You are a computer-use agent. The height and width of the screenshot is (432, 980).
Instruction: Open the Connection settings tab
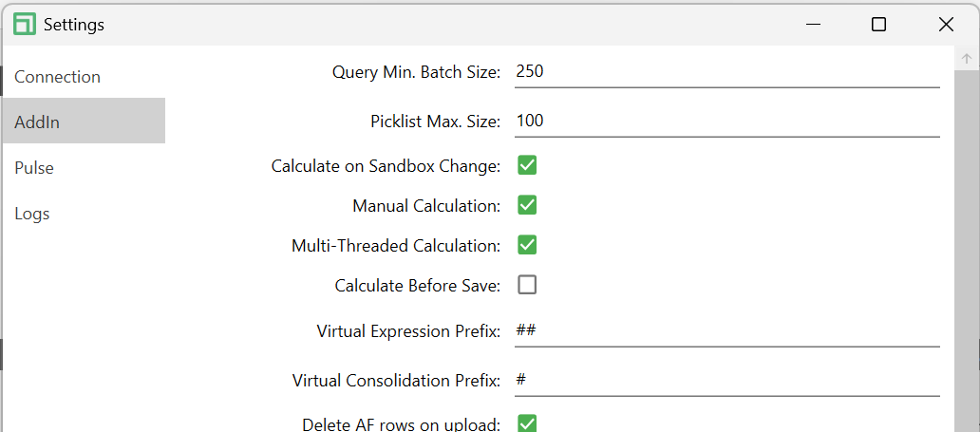coord(57,77)
